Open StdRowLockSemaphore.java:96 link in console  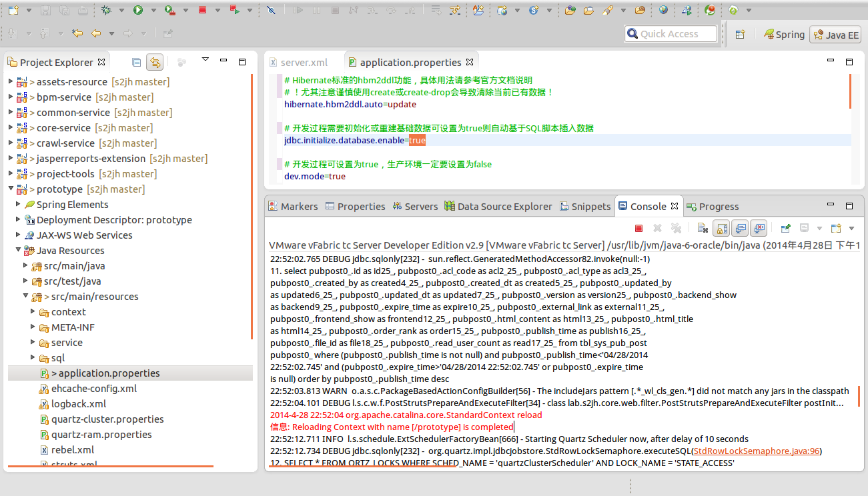pos(756,451)
